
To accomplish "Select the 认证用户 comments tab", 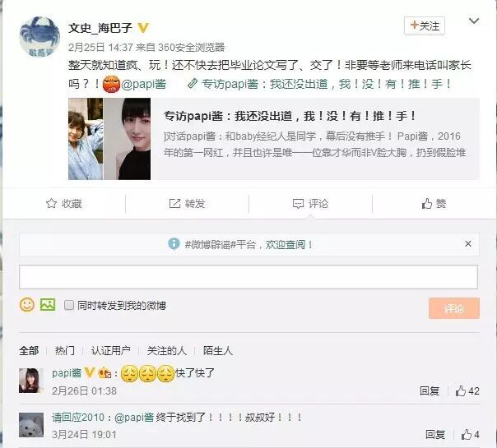I will [111, 351].
